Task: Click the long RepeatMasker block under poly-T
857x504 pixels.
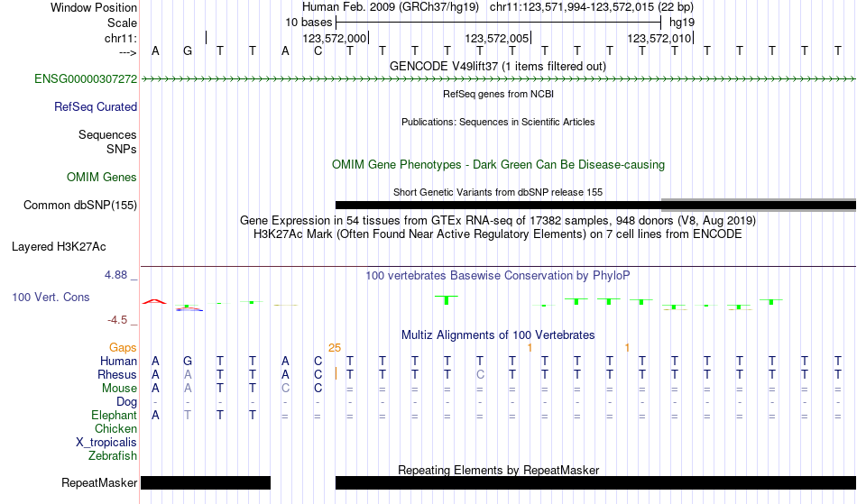Action: [x=595, y=482]
